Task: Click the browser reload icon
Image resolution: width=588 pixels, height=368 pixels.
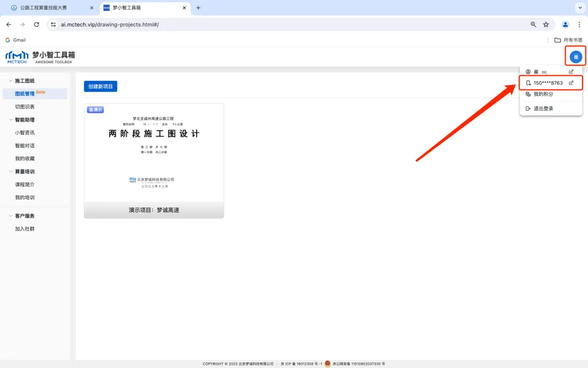Action: pyautogui.click(x=36, y=25)
